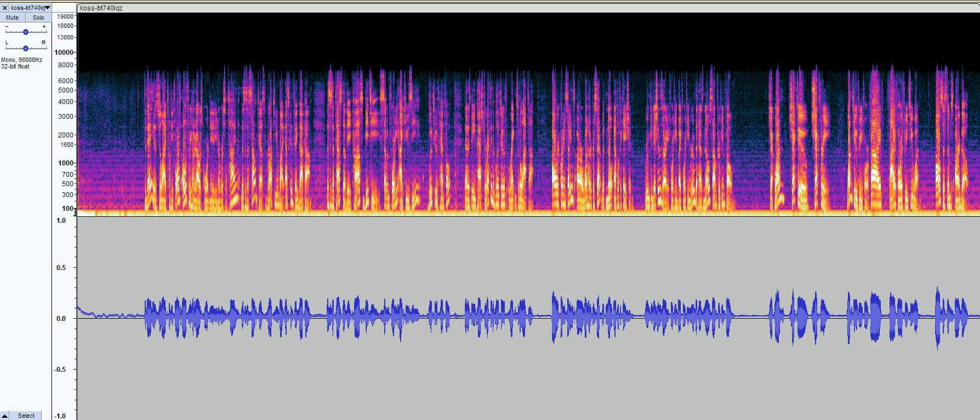This screenshot has width=980, height=420.
Task: Click the 19000 frequency scale label
Action: pos(65,16)
